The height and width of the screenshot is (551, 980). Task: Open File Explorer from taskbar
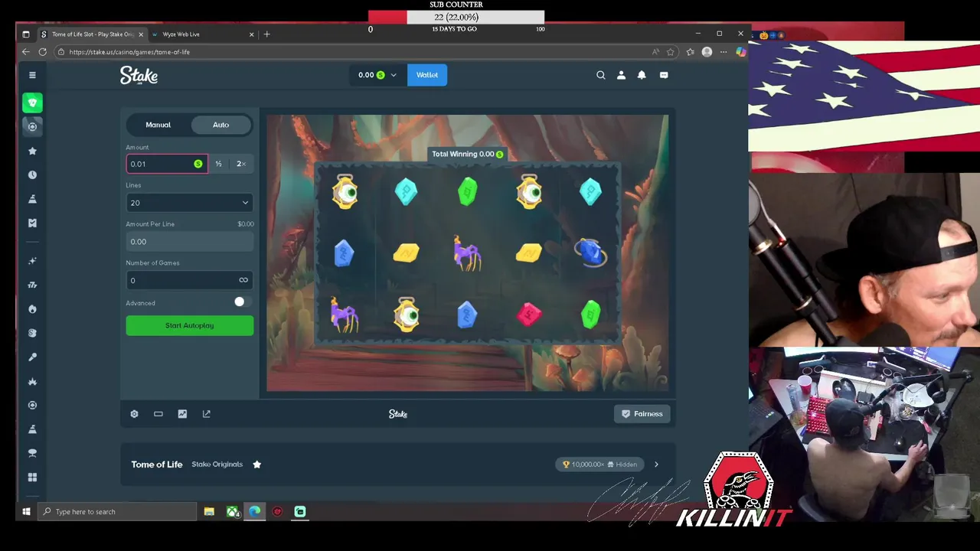[x=209, y=511]
